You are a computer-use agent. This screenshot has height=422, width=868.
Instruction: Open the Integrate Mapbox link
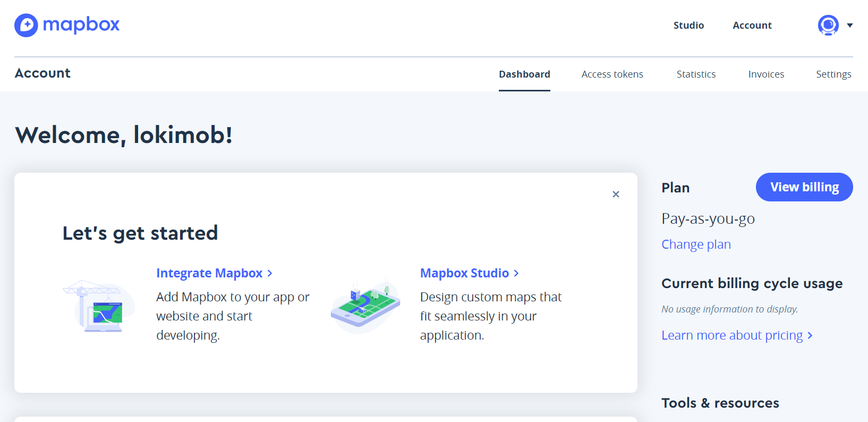point(209,273)
